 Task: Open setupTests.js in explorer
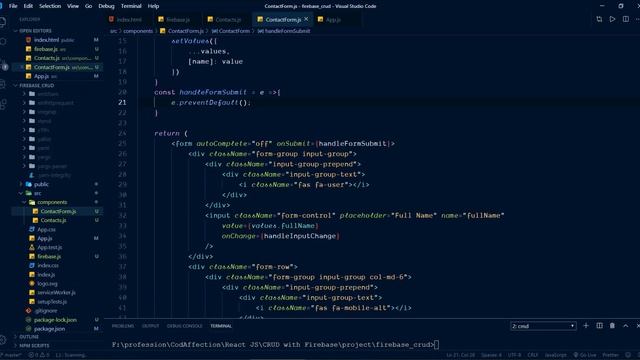[57, 302]
